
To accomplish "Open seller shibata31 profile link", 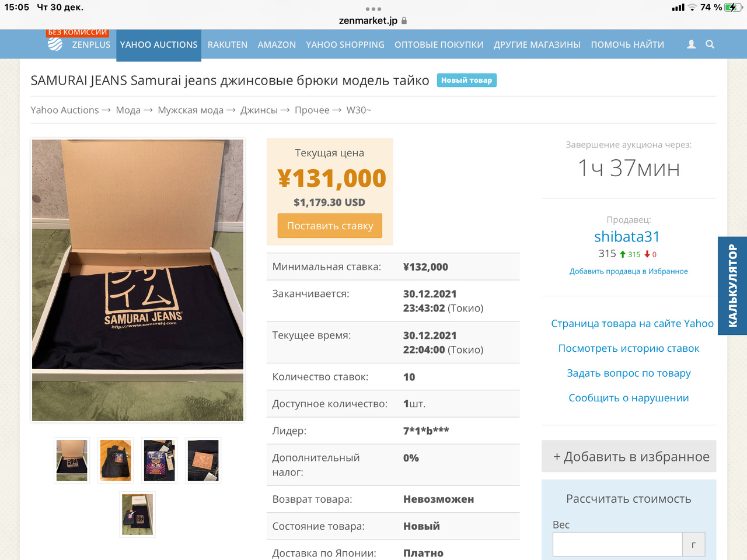I will pyautogui.click(x=627, y=236).
